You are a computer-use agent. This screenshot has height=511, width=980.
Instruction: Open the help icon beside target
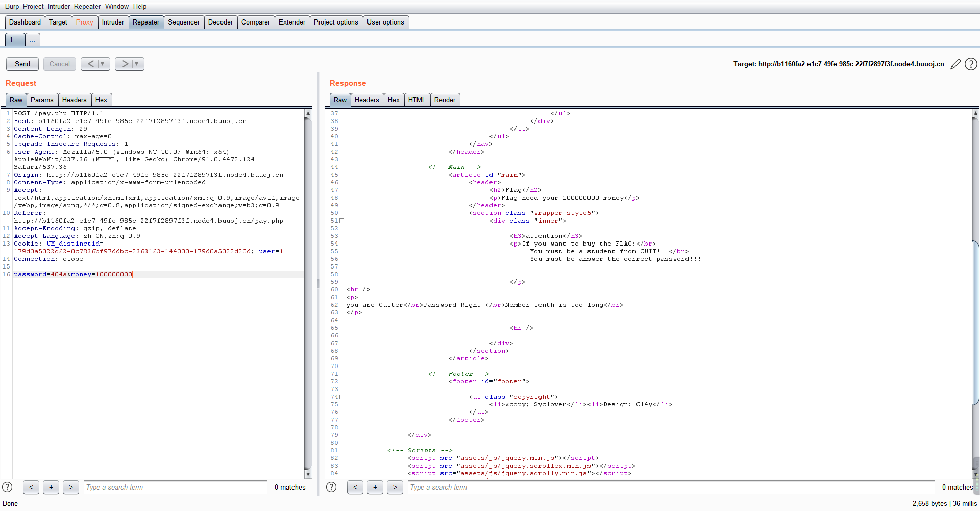pyautogui.click(x=971, y=64)
